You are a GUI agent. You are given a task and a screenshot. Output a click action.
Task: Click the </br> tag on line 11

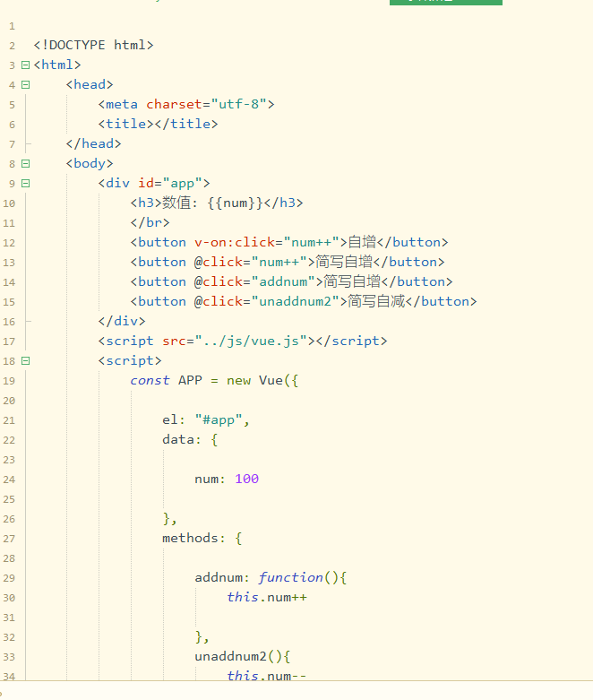coord(150,222)
